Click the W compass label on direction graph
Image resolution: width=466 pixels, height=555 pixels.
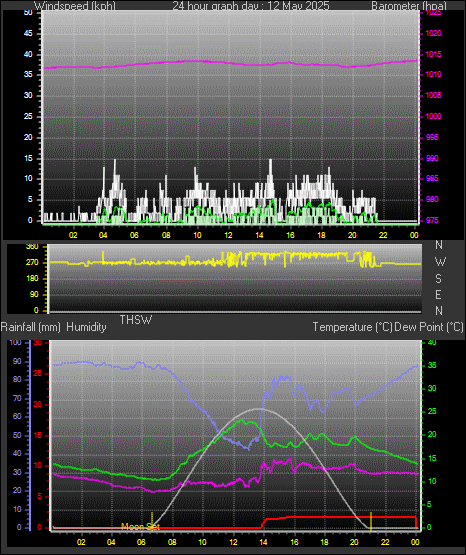click(x=440, y=262)
